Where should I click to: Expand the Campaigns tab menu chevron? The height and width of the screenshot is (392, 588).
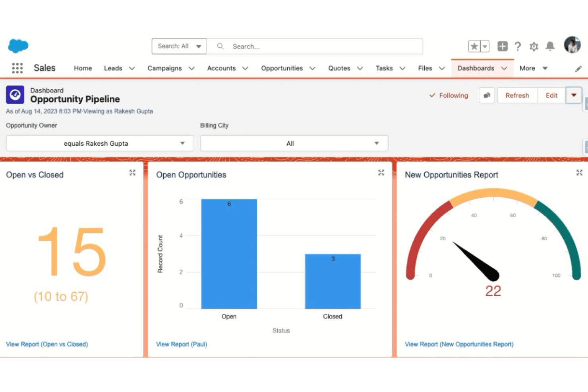[191, 68]
